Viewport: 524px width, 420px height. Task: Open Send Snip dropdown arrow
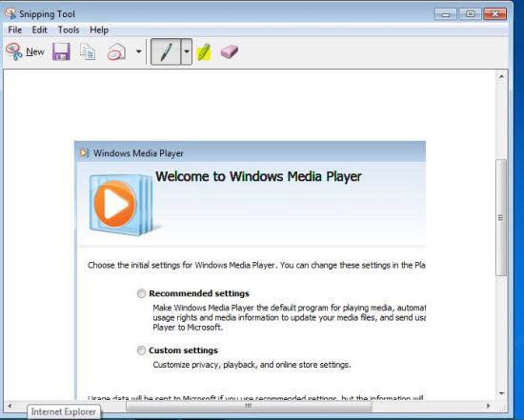[x=139, y=51]
